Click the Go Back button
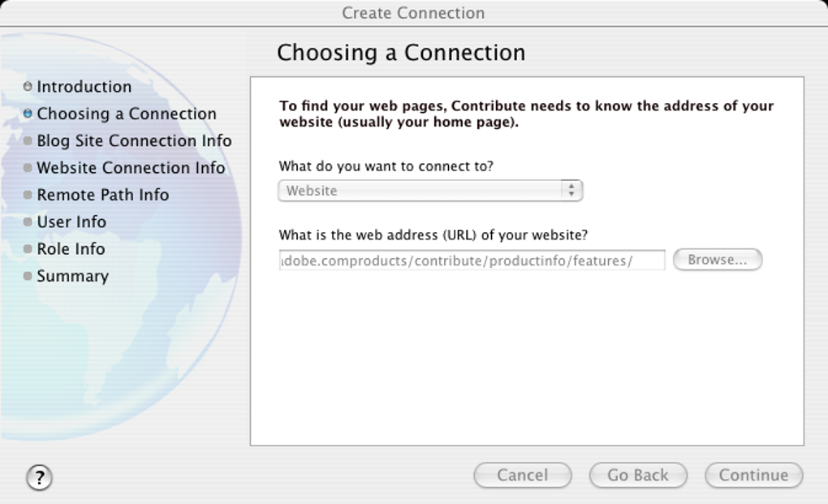The height and width of the screenshot is (504, 828). coord(638,476)
